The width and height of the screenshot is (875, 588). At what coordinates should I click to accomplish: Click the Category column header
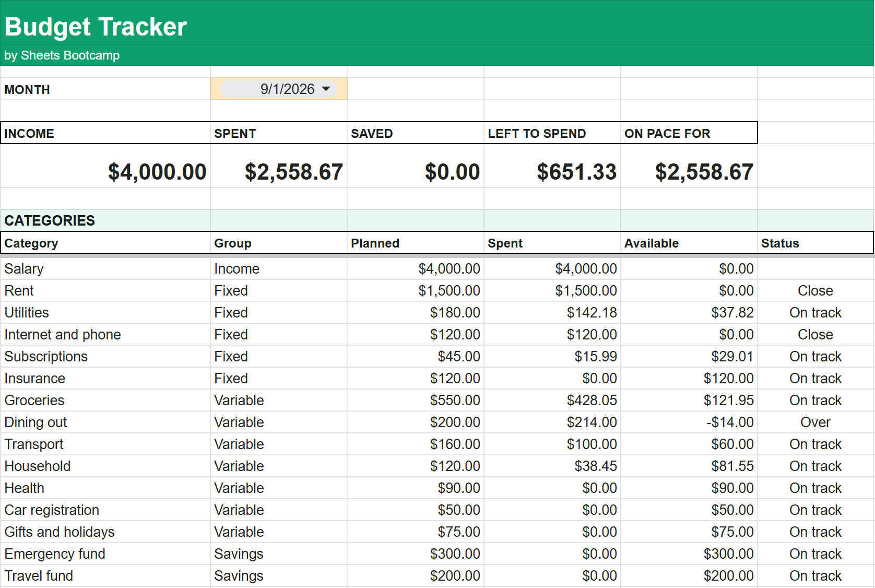pos(105,243)
